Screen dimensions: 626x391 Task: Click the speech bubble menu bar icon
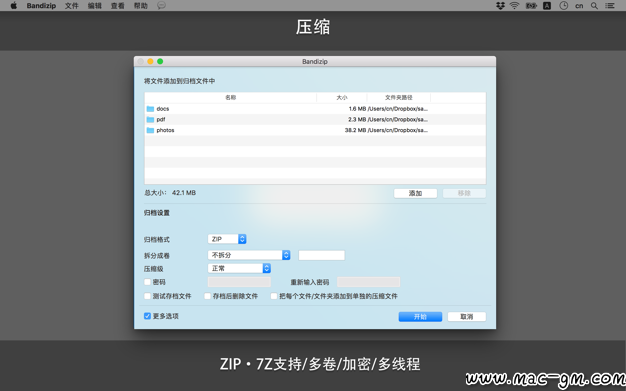pyautogui.click(x=161, y=6)
